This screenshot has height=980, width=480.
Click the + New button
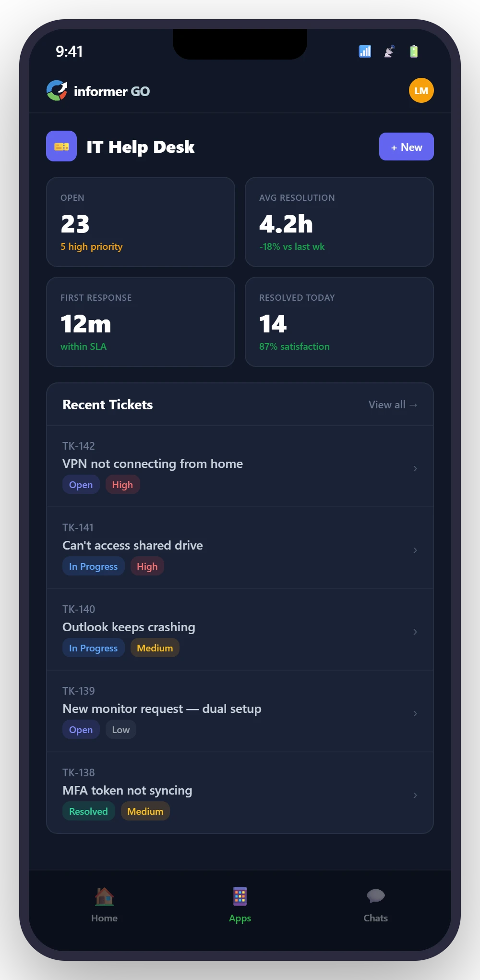pyautogui.click(x=406, y=147)
